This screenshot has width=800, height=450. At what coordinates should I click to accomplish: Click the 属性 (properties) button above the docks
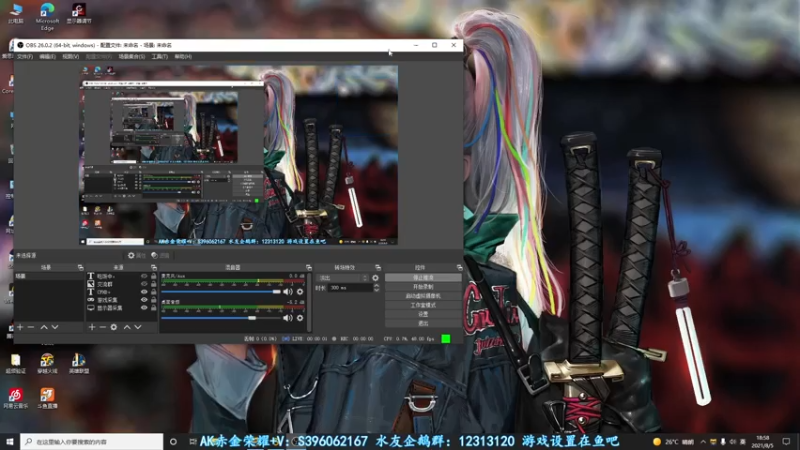[137, 255]
